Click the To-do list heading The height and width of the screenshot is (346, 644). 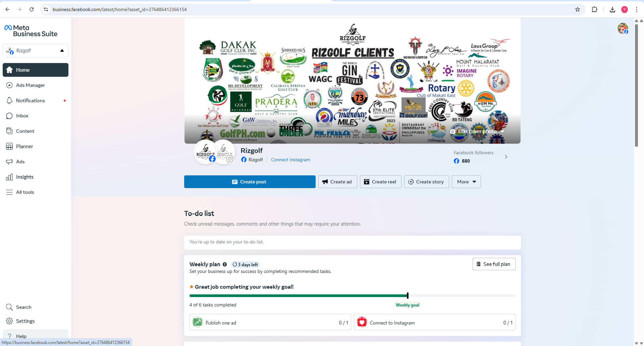[x=199, y=214]
